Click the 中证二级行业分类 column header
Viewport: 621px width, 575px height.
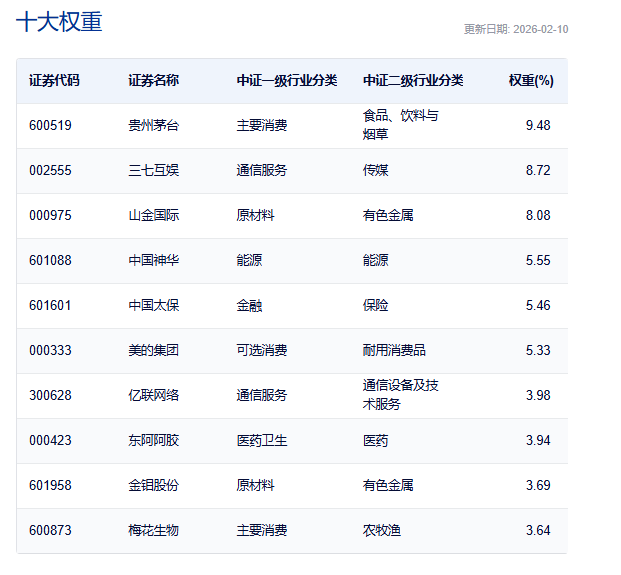pyautogui.click(x=413, y=80)
